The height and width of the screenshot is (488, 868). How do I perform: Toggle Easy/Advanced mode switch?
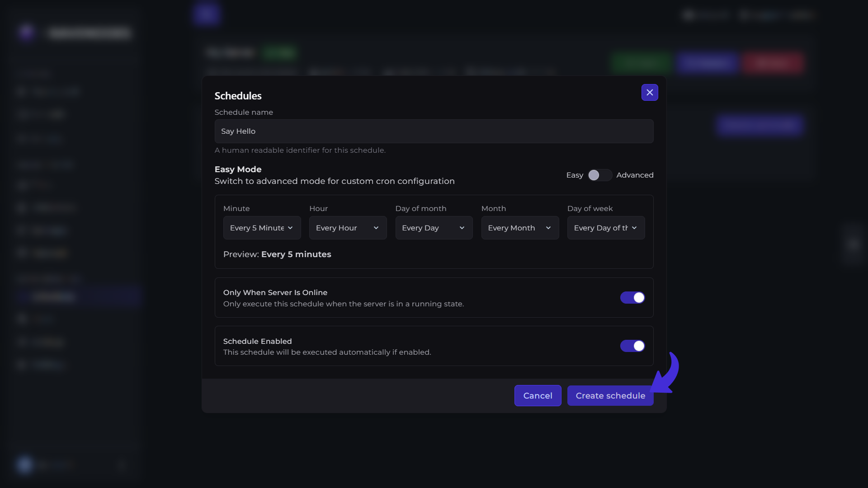(x=600, y=175)
